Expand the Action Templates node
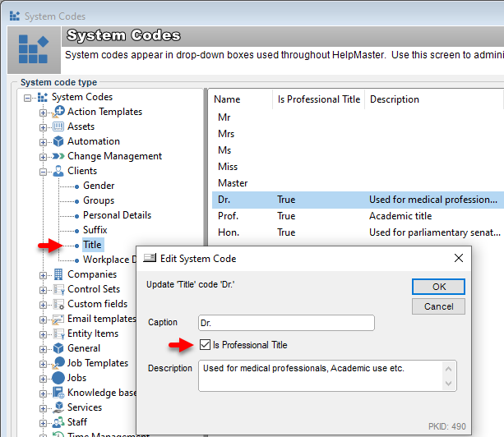504x437 pixels. (43, 113)
